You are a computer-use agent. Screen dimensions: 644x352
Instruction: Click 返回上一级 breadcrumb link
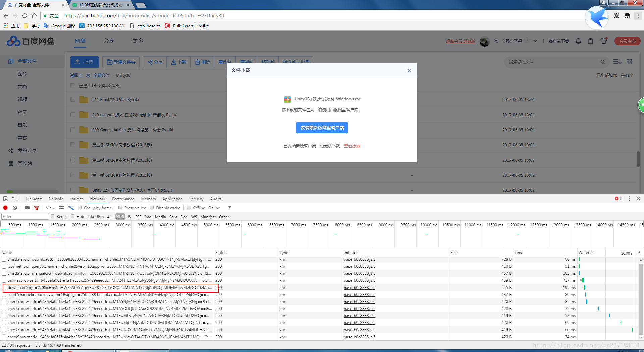coord(80,75)
